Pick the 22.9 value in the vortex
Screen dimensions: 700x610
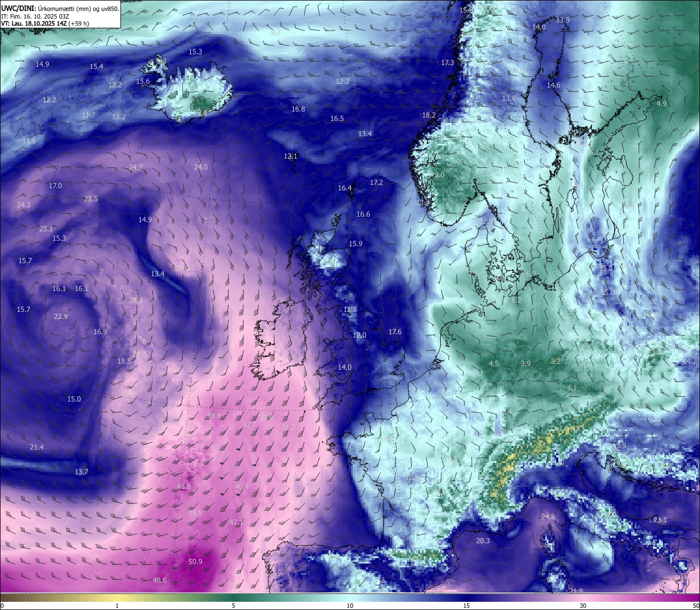click(x=61, y=316)
